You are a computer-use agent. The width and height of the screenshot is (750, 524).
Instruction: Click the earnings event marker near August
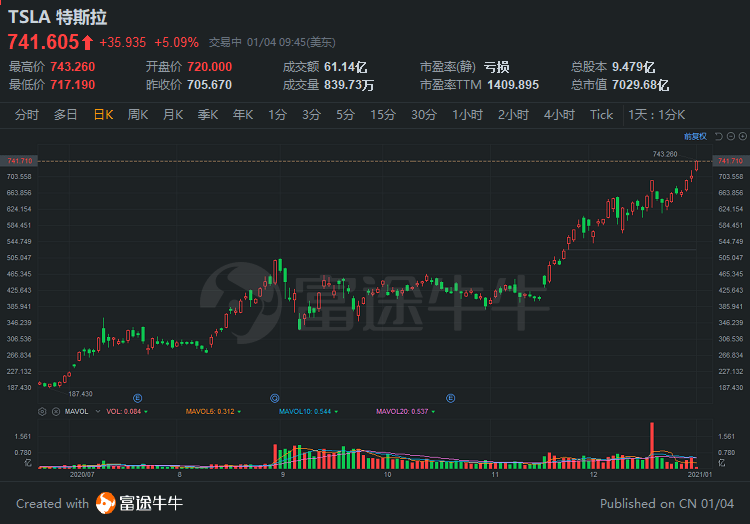(x=137, y=398)
